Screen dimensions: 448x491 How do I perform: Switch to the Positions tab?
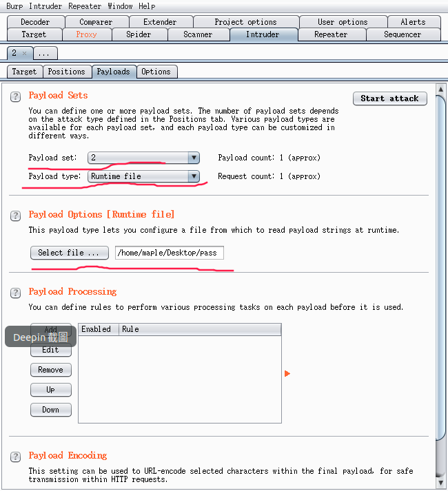click(x=67, y=72)
